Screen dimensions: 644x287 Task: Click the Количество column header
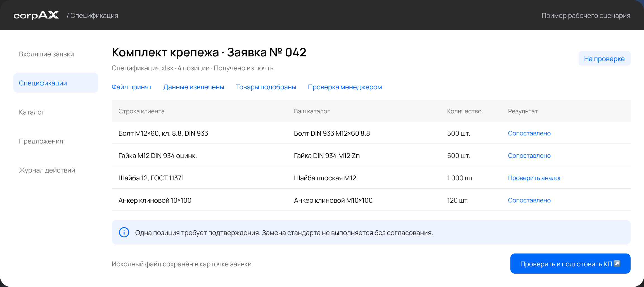pos(464,111)
